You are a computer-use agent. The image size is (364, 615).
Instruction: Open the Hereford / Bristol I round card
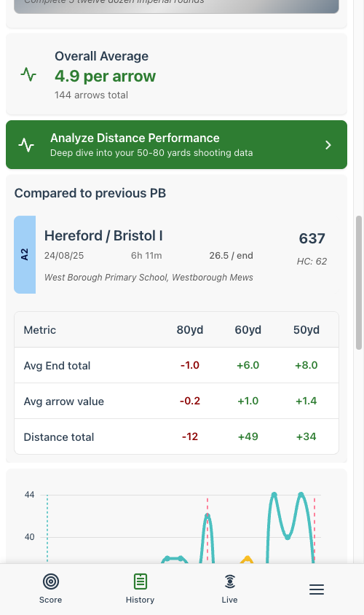click(x=176, y=254)
